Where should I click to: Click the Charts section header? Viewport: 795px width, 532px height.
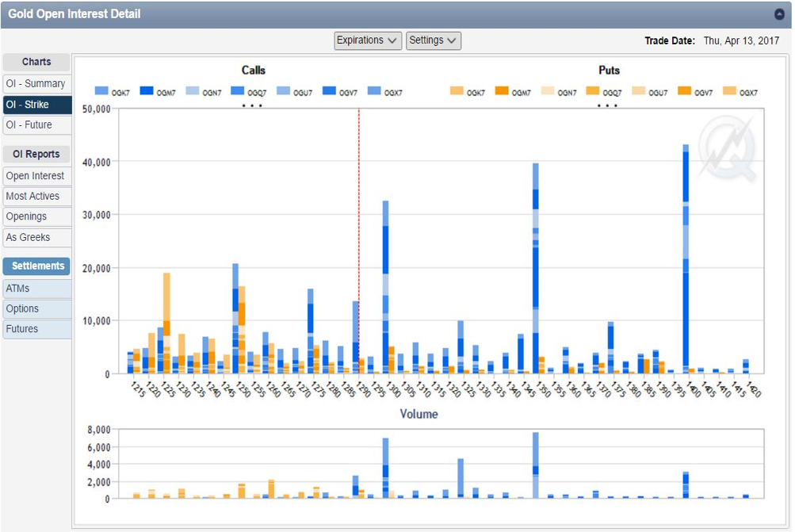coord(36,62)
